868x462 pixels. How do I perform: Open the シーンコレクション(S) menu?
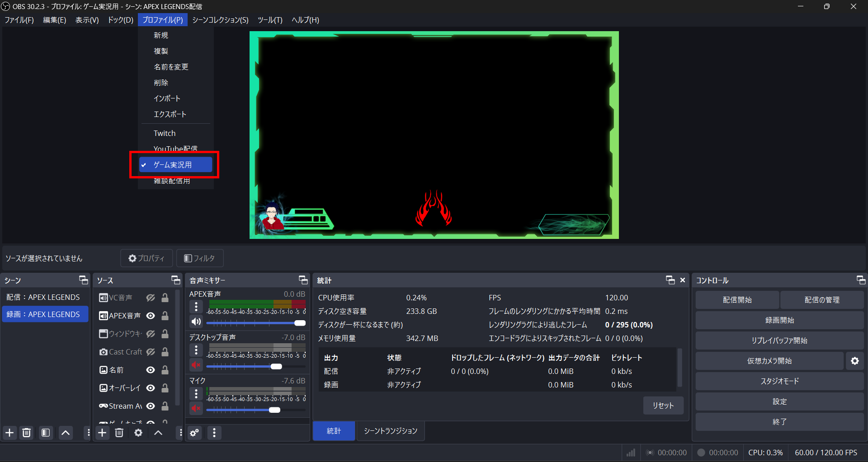(220, 20)
